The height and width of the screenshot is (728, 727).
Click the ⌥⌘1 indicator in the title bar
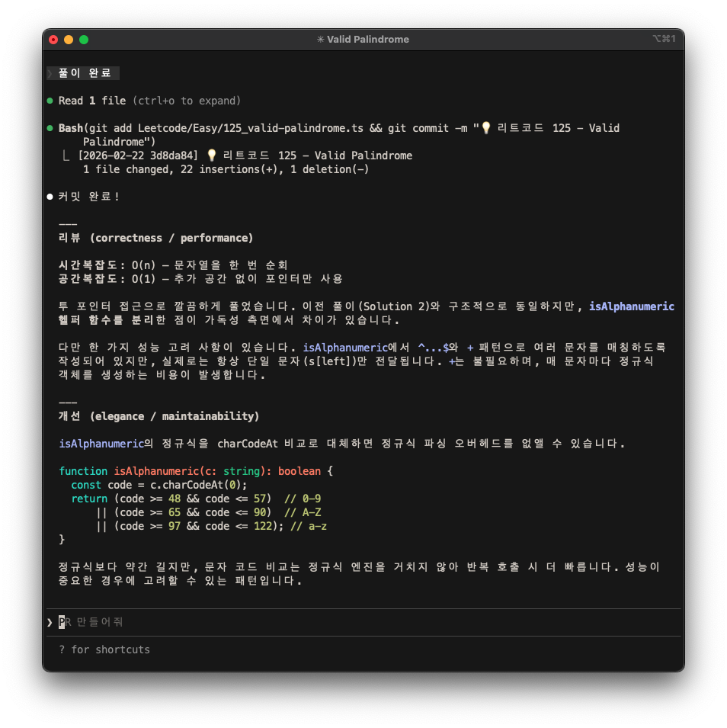[664, 39]
